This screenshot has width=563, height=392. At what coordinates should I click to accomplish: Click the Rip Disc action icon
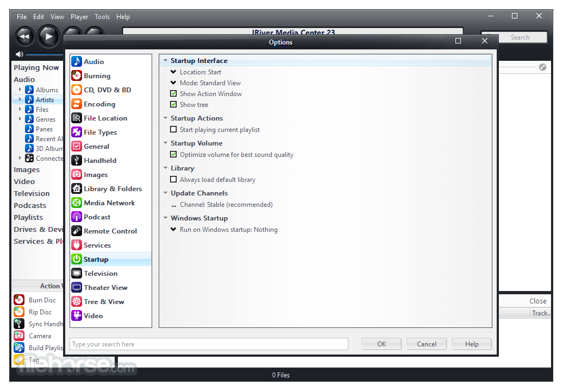point(19,312)
